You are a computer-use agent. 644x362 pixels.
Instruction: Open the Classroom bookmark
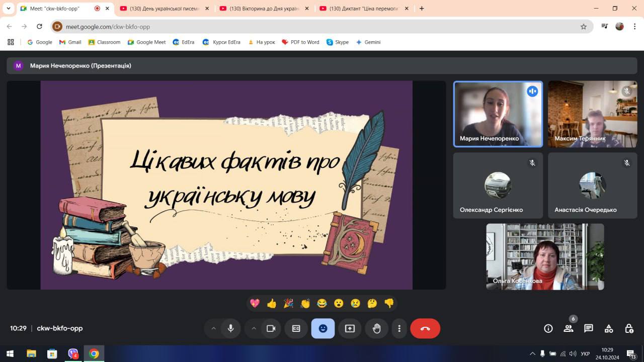point(104,42)
